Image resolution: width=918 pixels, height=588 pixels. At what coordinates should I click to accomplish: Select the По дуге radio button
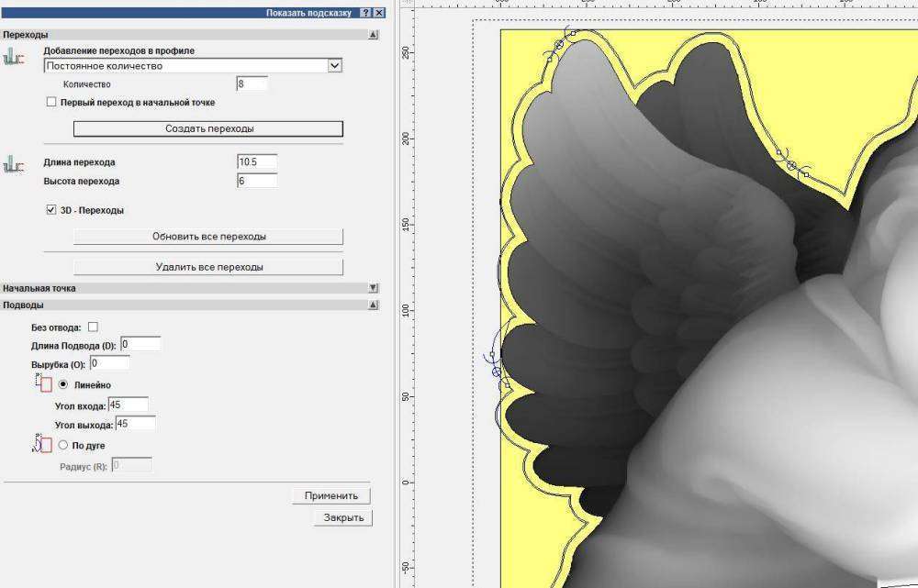[63, 445]
